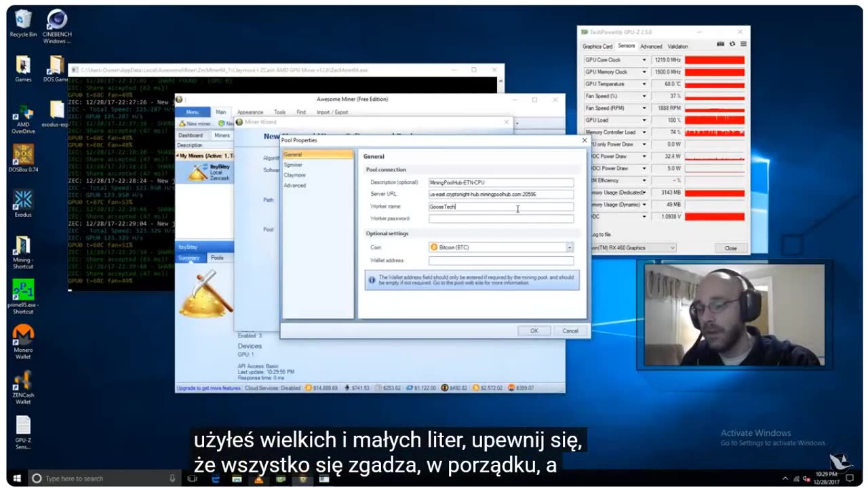The width and height of the screenshot is (868, 488).
Task: Launch DOSBox 0.74 from the desktop
Action: pos(23,158)
